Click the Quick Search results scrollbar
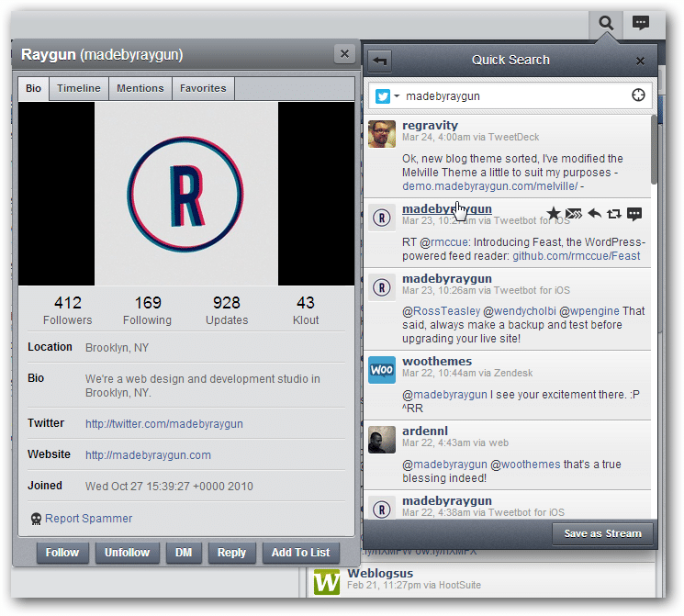This screenshot has height=616, width=684. (654, 147)
